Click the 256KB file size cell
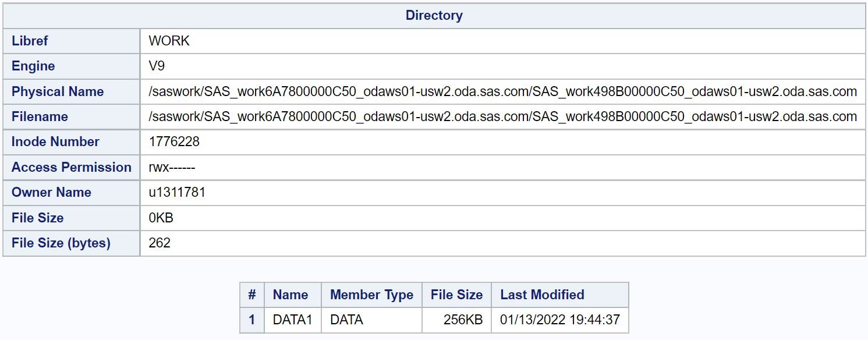This screenshot has height=340, width=868. pyautogui.click(x=456, y=320)
